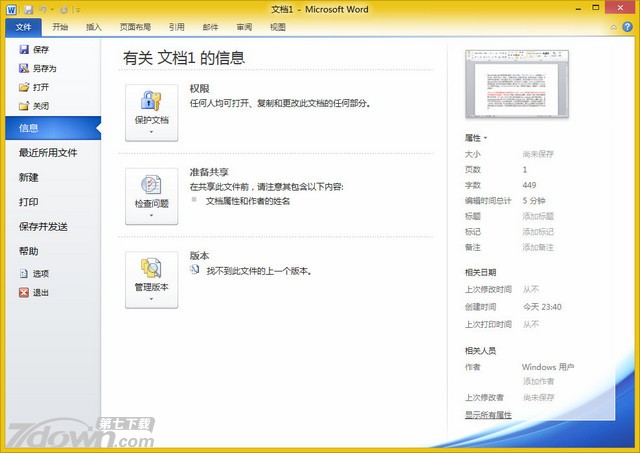This screenshot has height=453, width=640.
Task: Click the 添加备注 field
Action: point(538,247)
